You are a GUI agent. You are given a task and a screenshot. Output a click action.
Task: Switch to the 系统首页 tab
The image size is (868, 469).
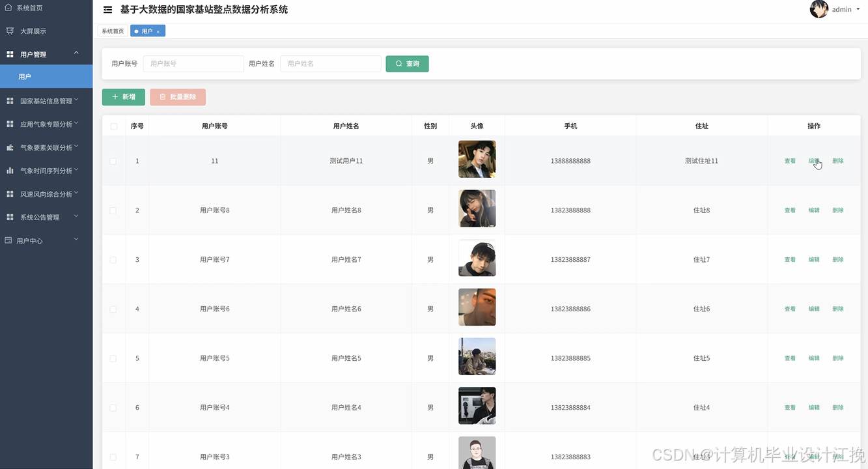(x=113, y=31)
